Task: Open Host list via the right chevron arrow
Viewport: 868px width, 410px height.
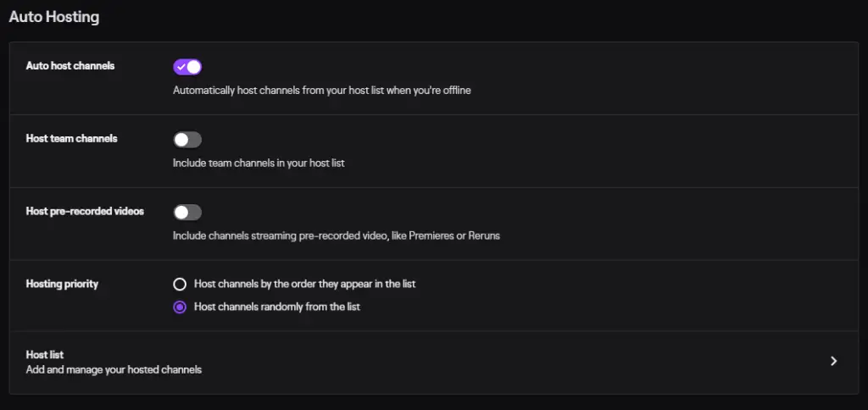Action: (834, 362)
